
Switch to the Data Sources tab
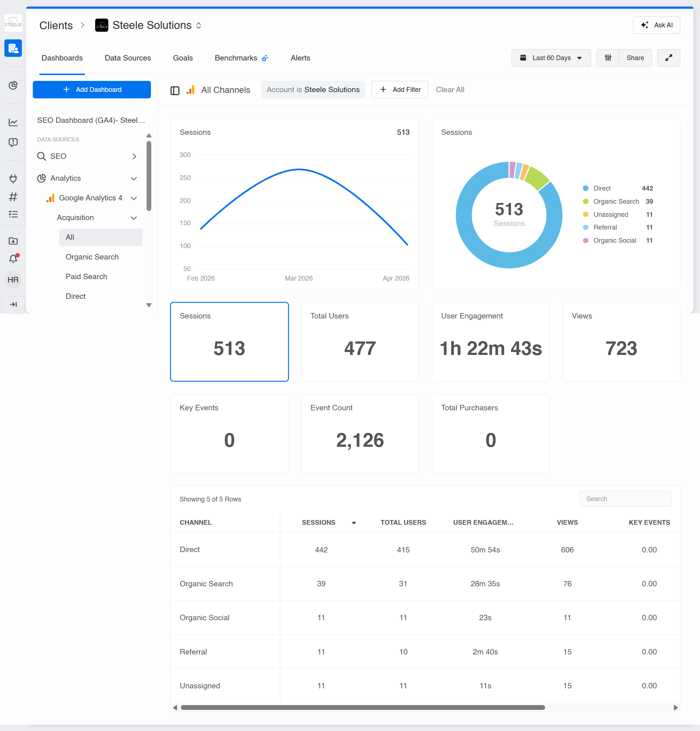click(x=128, y=58)
